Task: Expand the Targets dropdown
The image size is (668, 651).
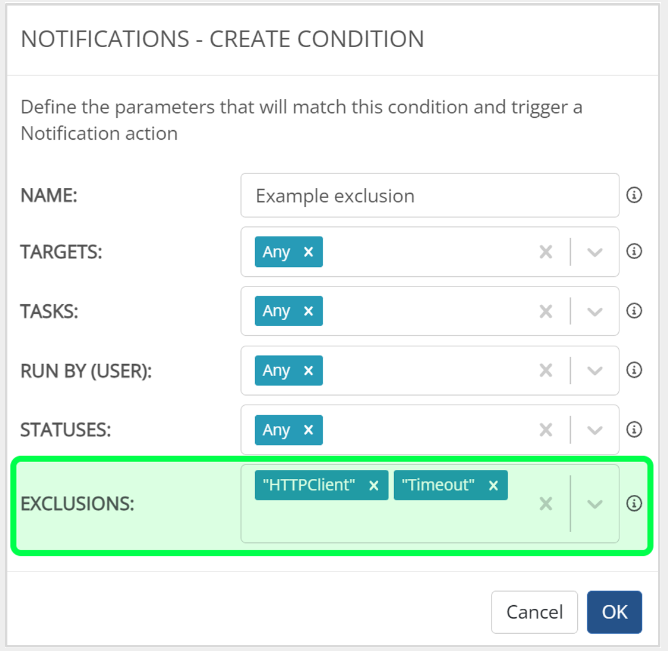Action: point(595,252)
